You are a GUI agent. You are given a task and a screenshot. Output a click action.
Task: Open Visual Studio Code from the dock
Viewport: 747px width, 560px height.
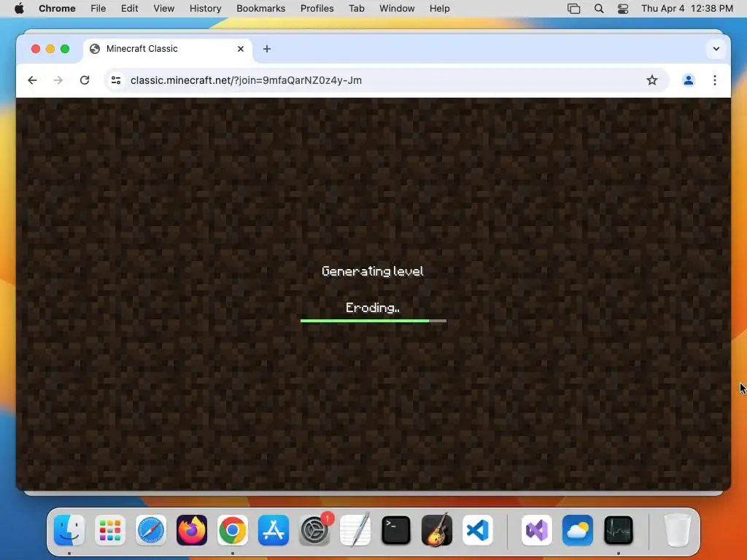coord(478,530)
